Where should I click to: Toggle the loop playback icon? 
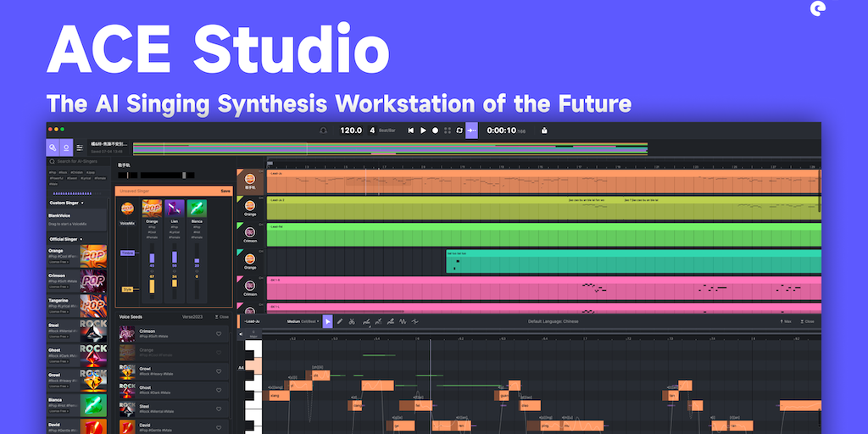pyautogui.click(x=459, y=131)
